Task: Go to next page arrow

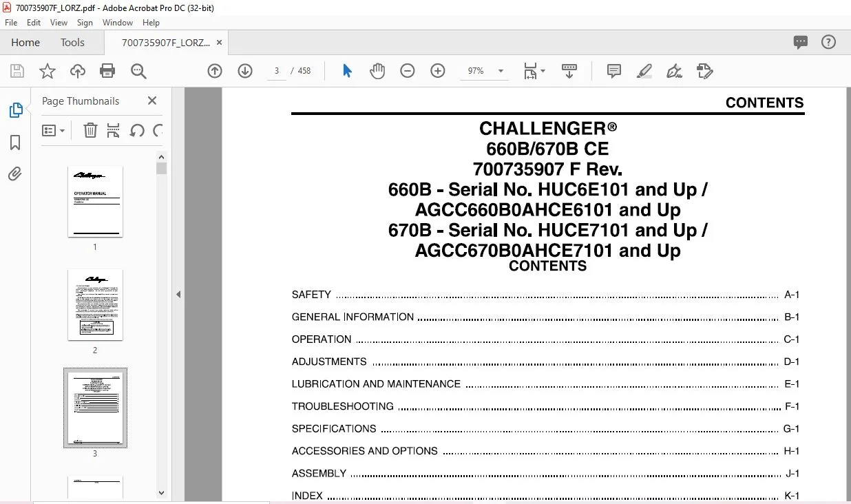Action: pos(245,71)
